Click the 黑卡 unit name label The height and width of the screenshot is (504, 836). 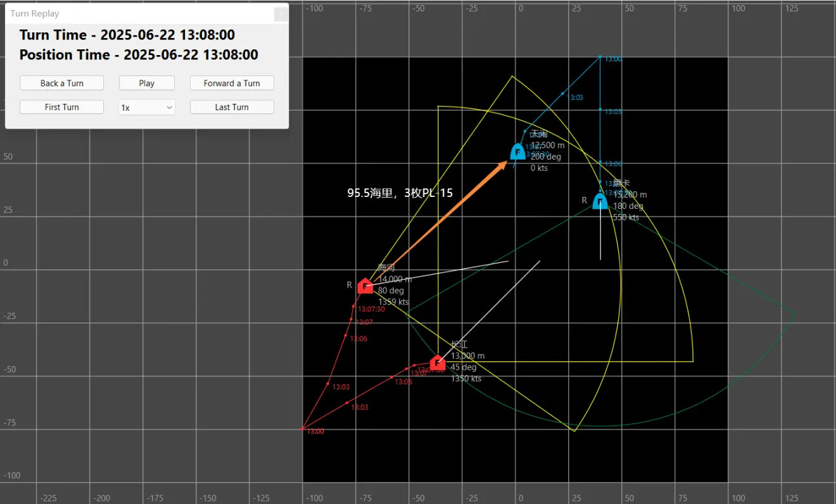621,183
